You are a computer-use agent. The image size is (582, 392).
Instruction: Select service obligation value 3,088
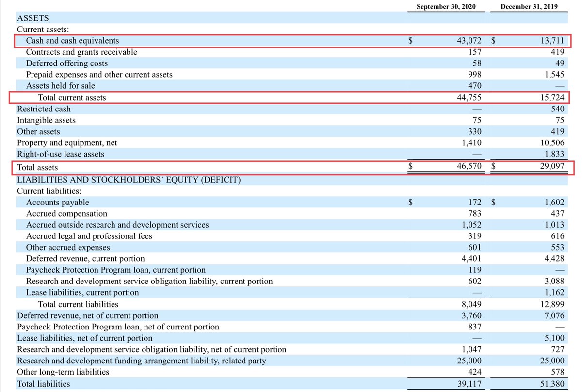554,281
